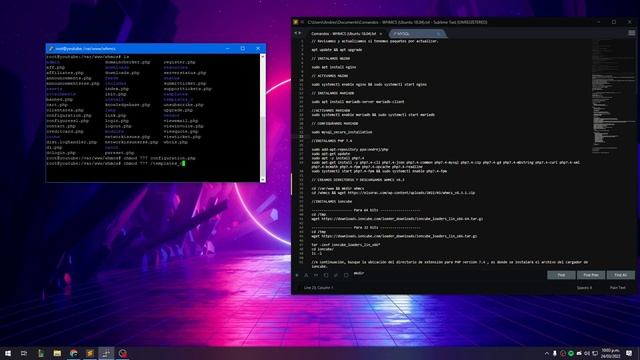Click the 'apt update && apt upgrade' line
The image size is (640, 360).
(337, 50)
